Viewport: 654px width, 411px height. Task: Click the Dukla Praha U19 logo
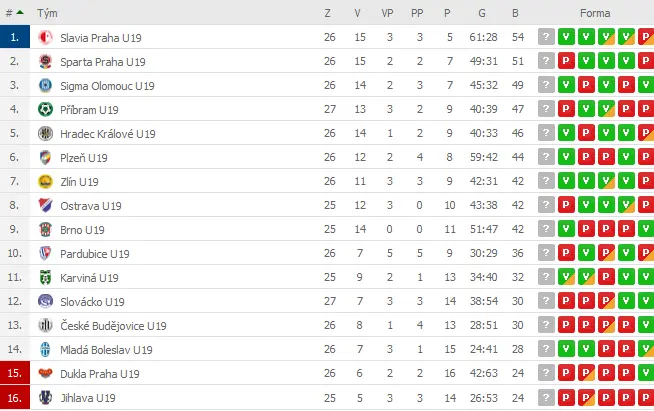click(45, 373)
